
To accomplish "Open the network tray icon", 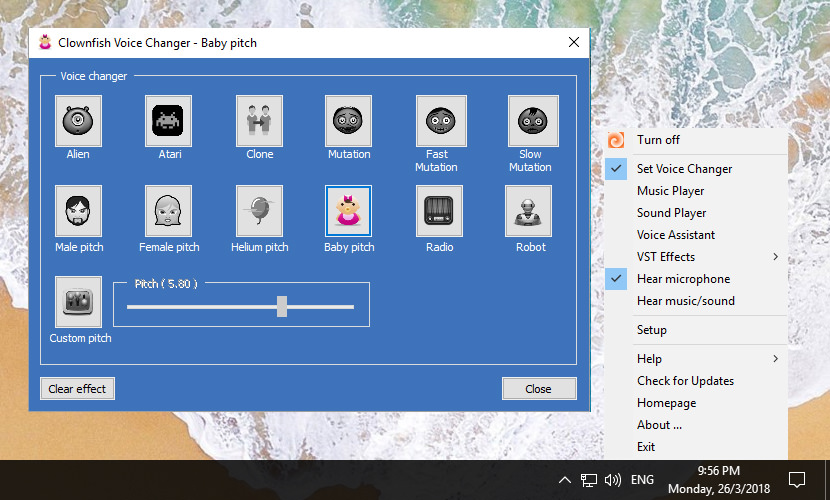I will click(x=589, y=480).
